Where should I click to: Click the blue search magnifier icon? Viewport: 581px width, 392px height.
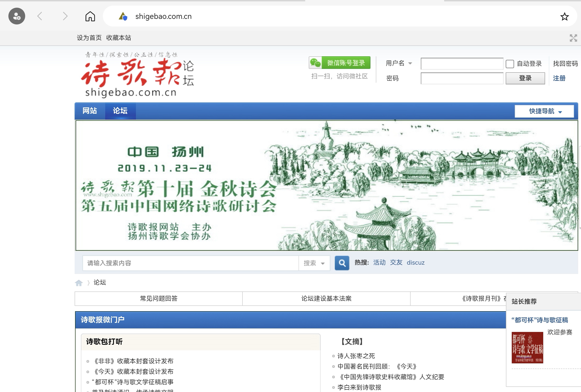pyautogui.click(x=342, y=263)
